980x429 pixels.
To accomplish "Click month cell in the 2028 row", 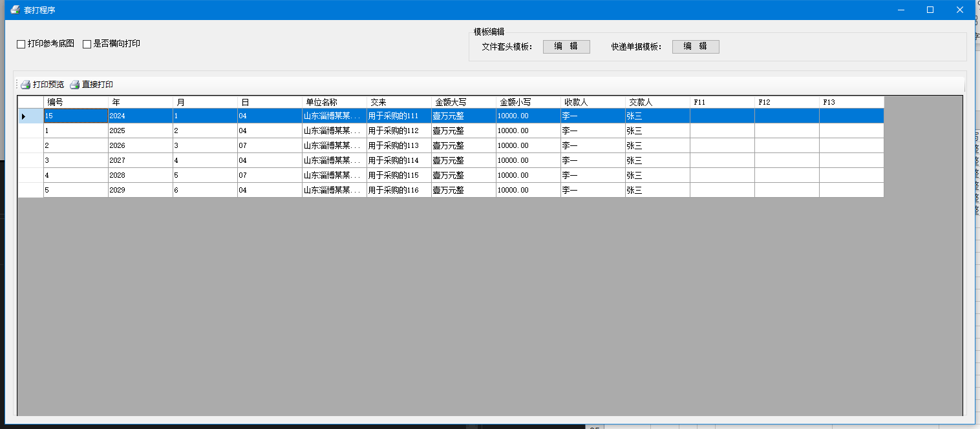I will pyautogui.click(x=205, y=175).
